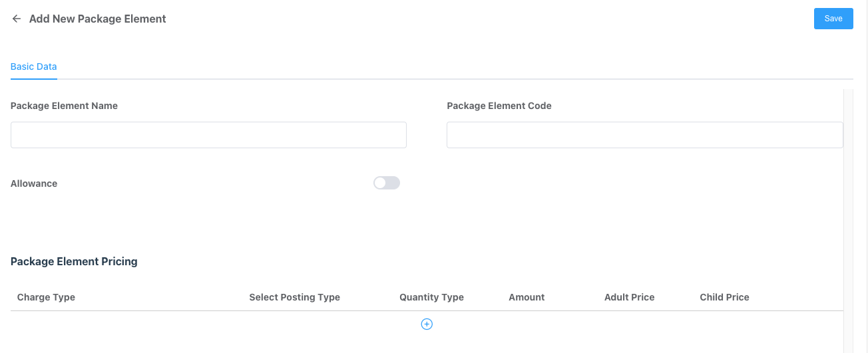Viewport: 868px width, 353px height.
Task: Click the Child Price column header
Action: (724, 297)
